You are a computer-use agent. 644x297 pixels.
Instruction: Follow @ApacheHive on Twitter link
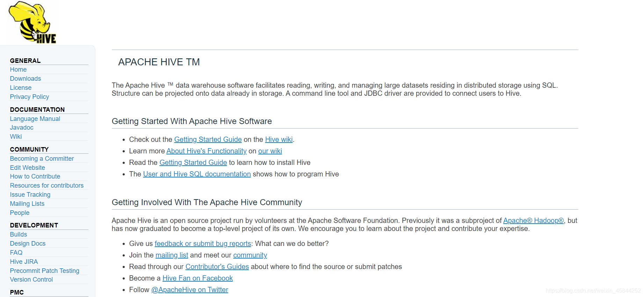[190, 290]
